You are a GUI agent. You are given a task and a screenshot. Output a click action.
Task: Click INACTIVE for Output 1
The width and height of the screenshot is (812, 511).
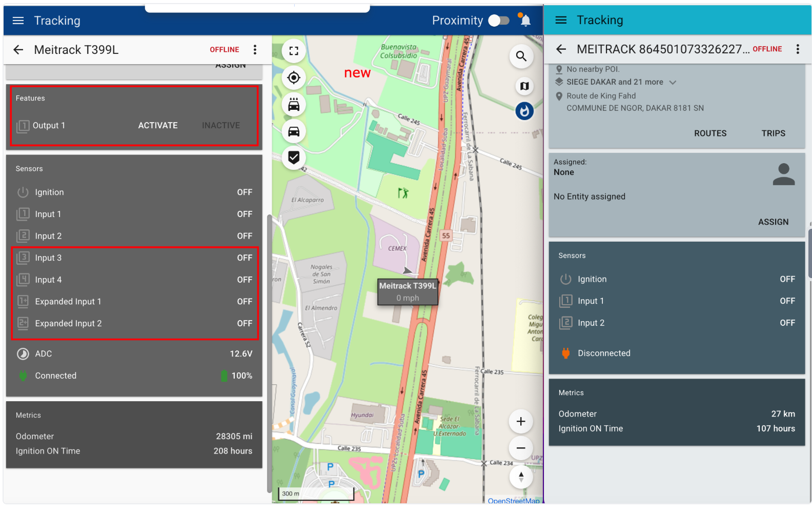221,125
